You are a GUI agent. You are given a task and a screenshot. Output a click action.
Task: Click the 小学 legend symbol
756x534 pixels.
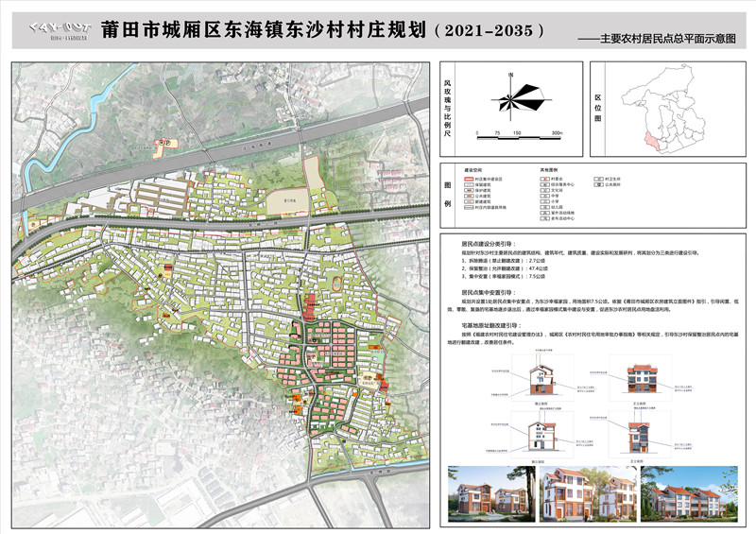(544, 201)
